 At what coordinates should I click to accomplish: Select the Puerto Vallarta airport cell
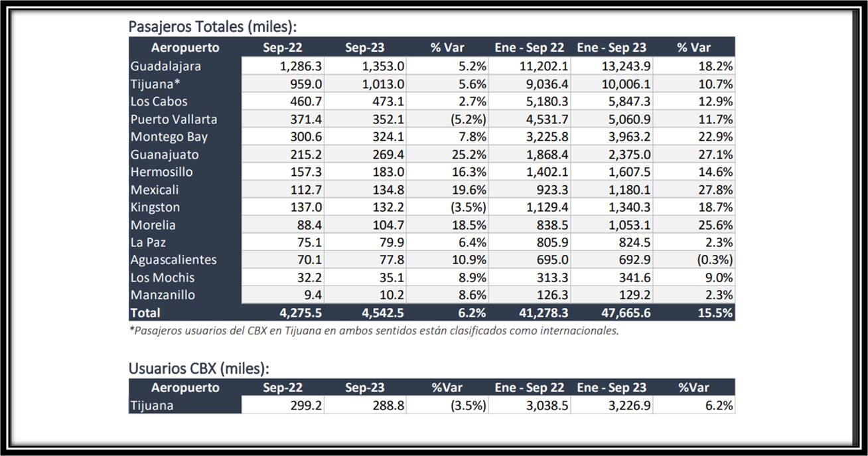174,119
